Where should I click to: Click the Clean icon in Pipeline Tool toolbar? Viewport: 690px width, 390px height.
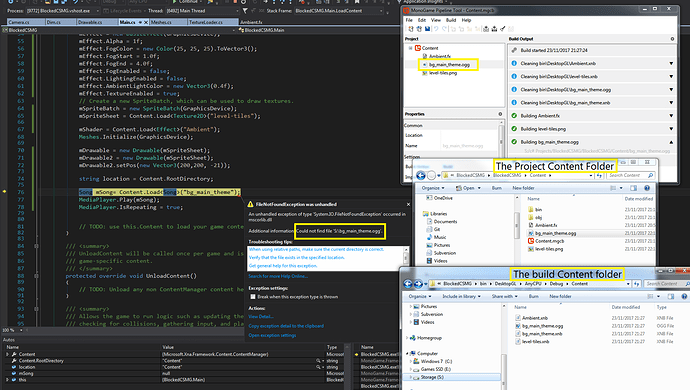coord(503,29)
